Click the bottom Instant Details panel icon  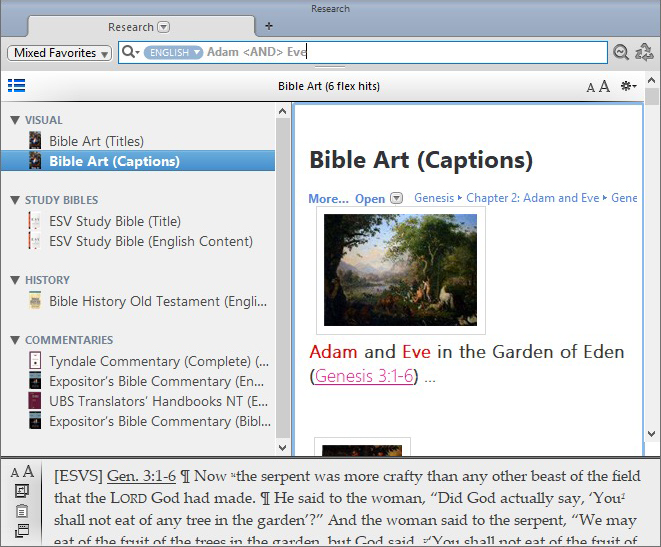[21, 531]
